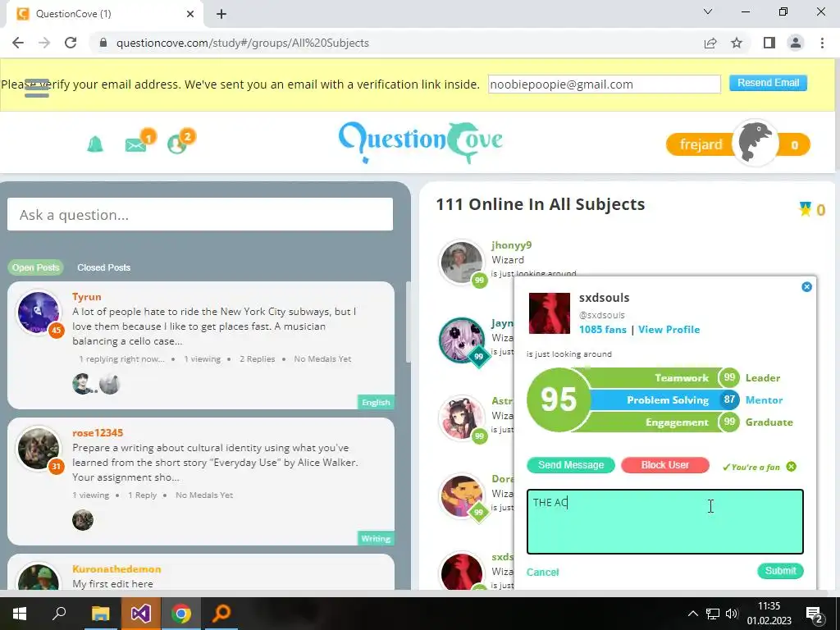Screen dimensions: 840x630
Task: Open Windows search in the taskbar
Action: click(x=59, y=614)
